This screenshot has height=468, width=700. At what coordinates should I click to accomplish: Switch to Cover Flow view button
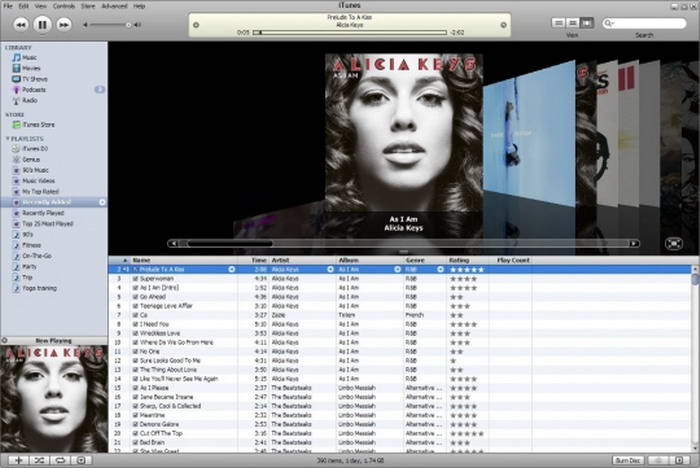click(x=587, y=23)
